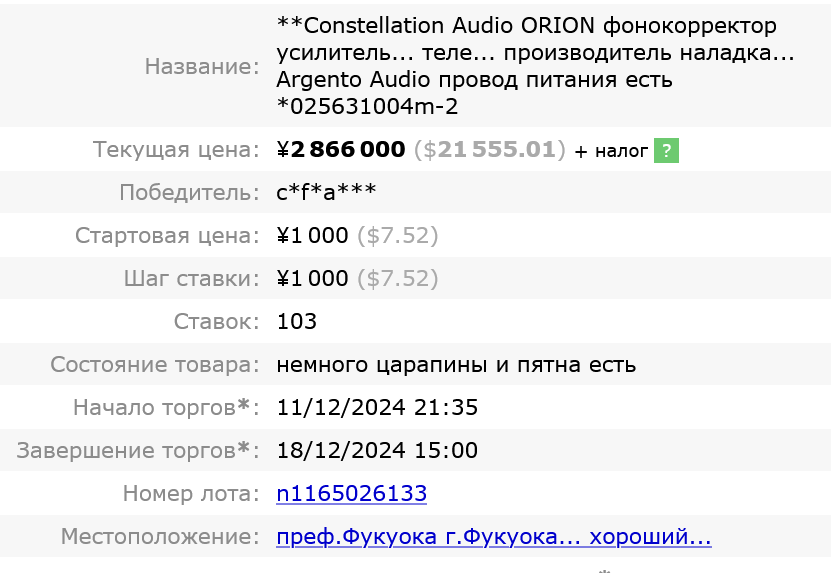Click the green question mark tax icon
Image resolution: width=832 pixels, height=573 pixels.
(x=667, y=151)
